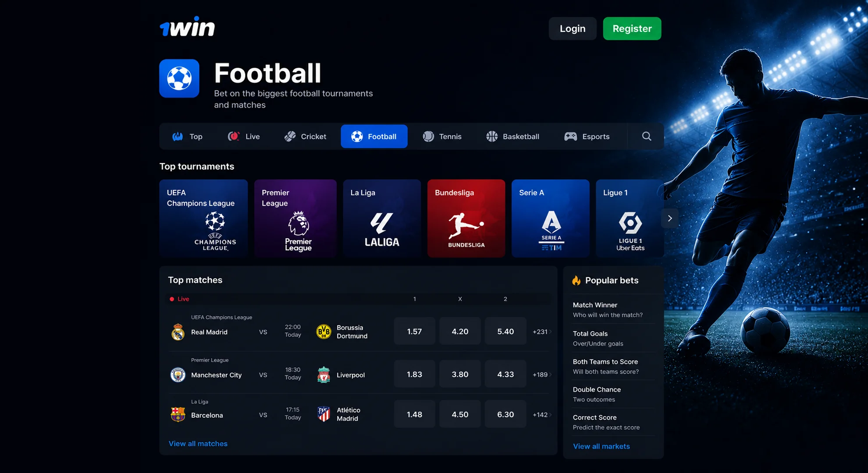Click the flame icon beside Popular bets
Viewport: 868px width, 473px height.
[x=576, y=280]
